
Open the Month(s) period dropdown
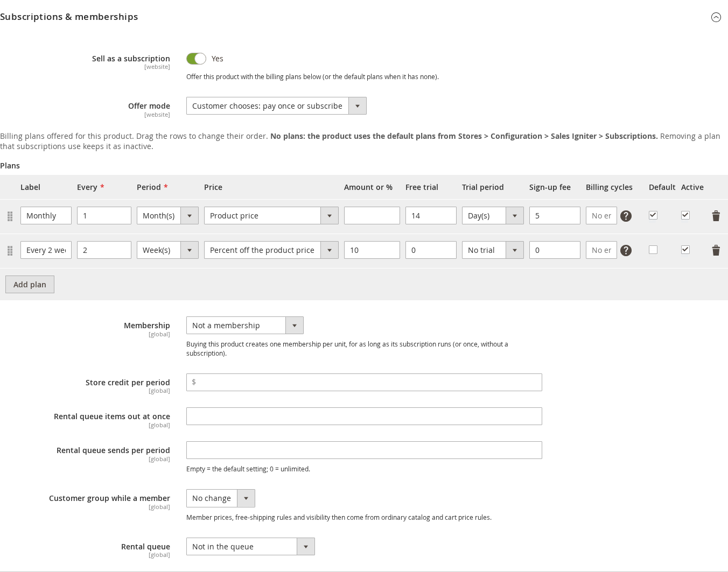167,216
